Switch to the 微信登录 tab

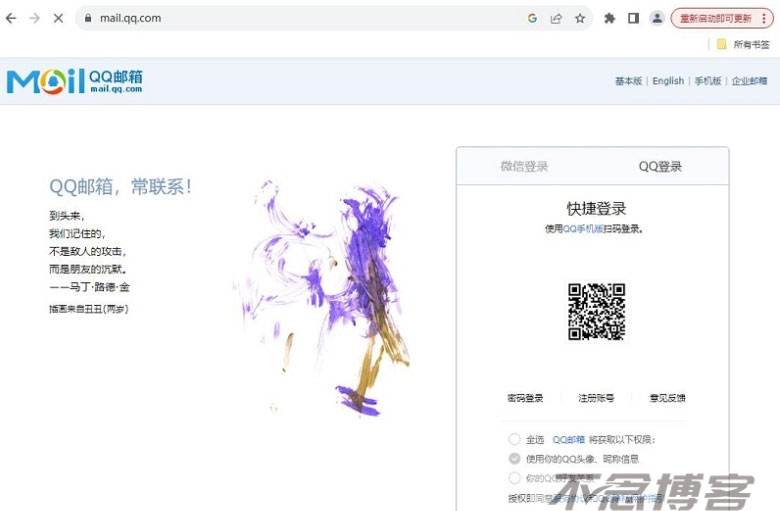tap(524, 166)
